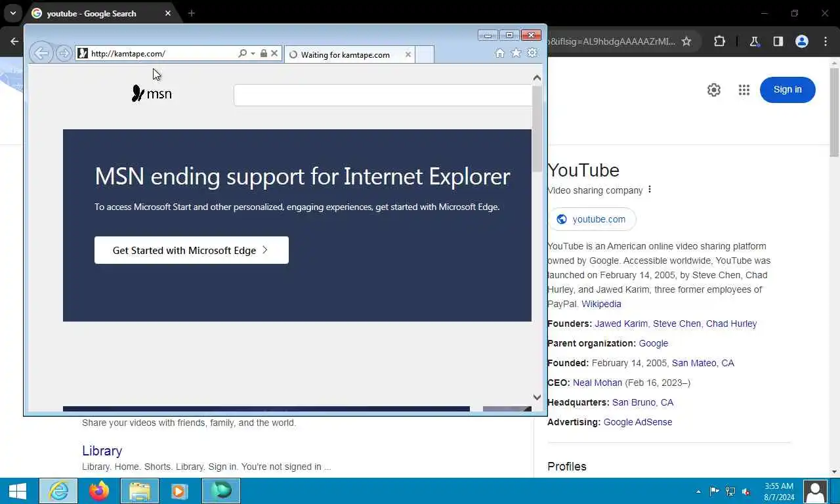Click Headquarters link San Bruno, CA
This screenshot has height=504, width=840.
tap(642, 402)
